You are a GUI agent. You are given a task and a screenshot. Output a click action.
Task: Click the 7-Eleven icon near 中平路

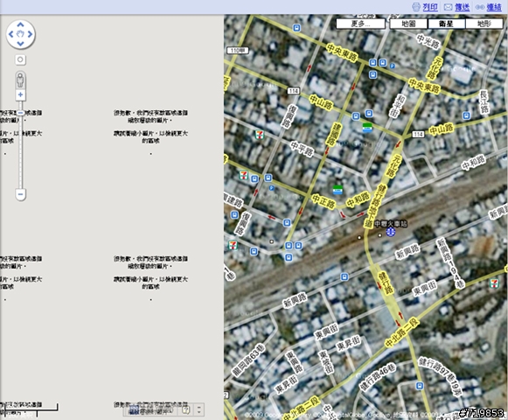tap(259, 135)
